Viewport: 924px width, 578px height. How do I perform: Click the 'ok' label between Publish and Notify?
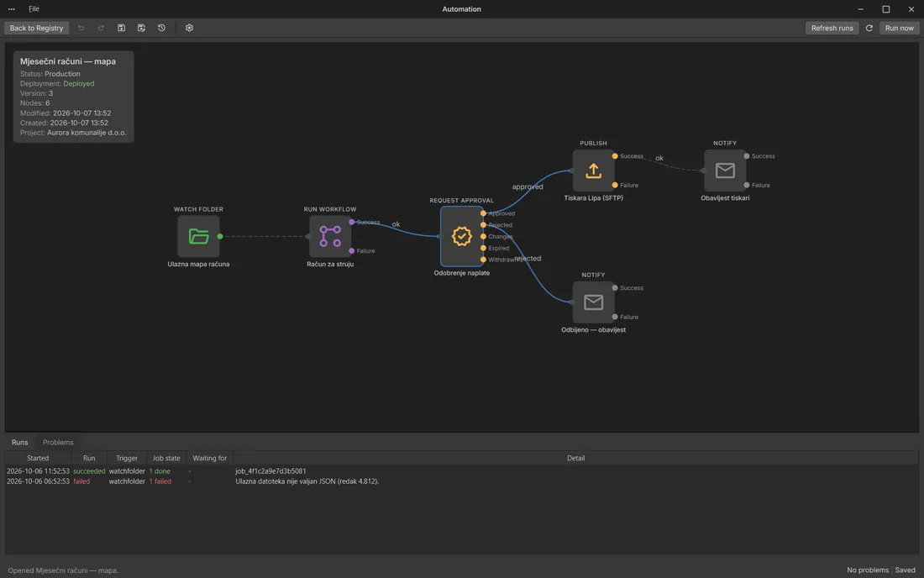[x=659, y=158]
